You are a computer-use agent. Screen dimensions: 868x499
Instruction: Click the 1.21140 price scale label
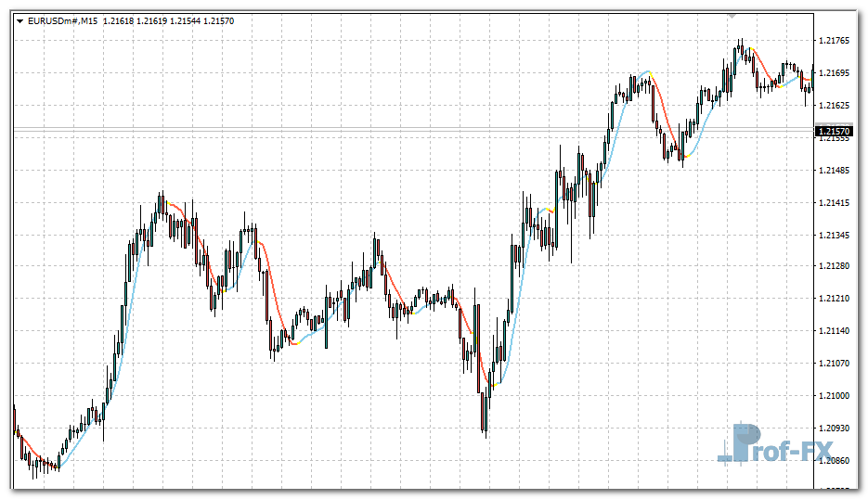tap(836, 331)
